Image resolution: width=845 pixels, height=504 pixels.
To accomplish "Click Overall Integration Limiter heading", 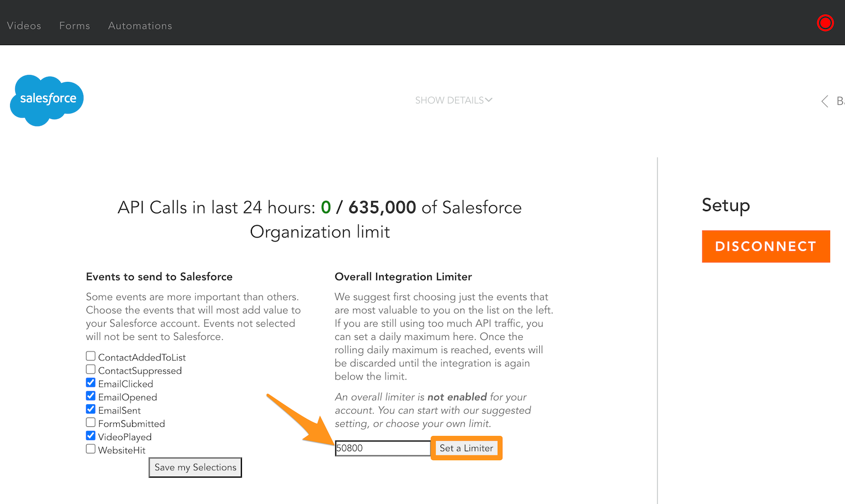I will 403,277.
